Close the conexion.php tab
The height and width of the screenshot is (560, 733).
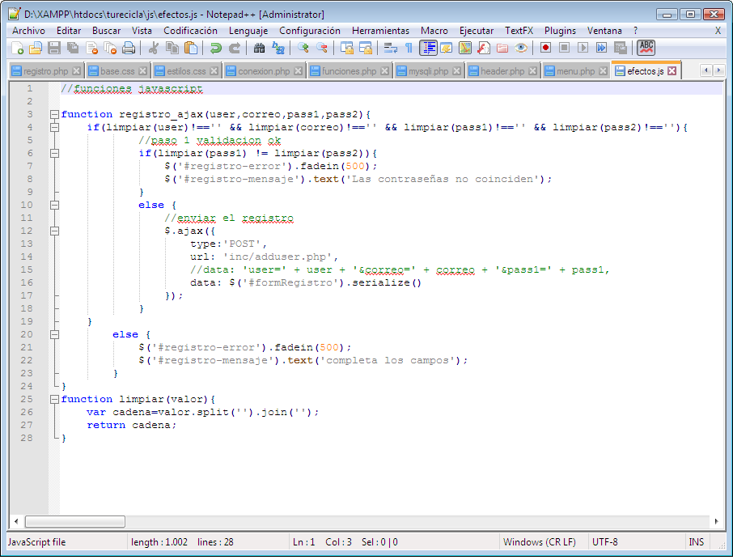click(x=298, y=71)
